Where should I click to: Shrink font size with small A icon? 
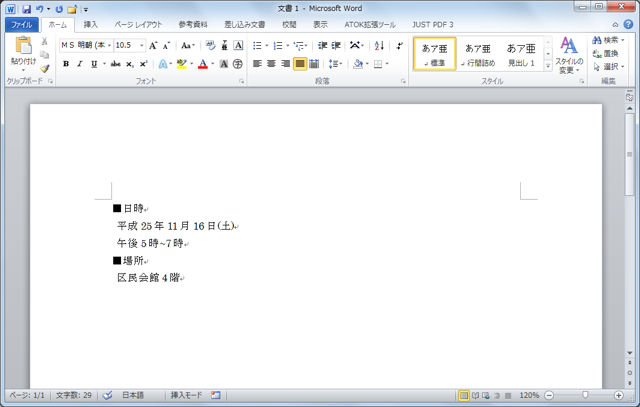pyautogui.click(x=166, y=45)
